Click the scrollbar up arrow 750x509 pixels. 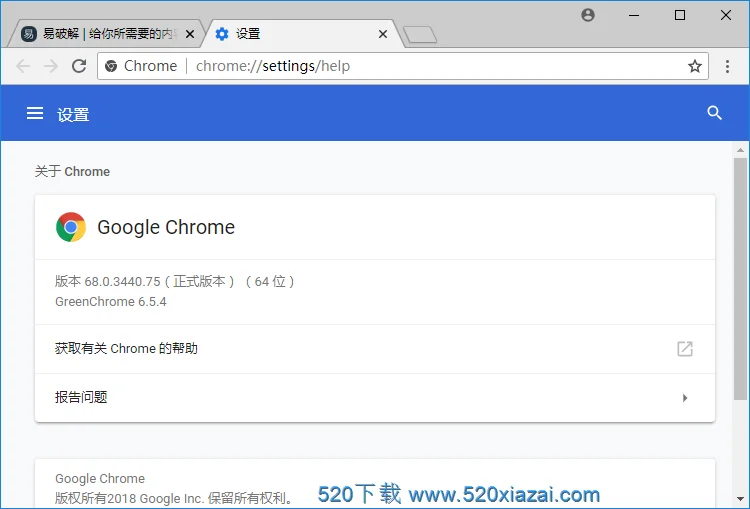tap(740, 150)
